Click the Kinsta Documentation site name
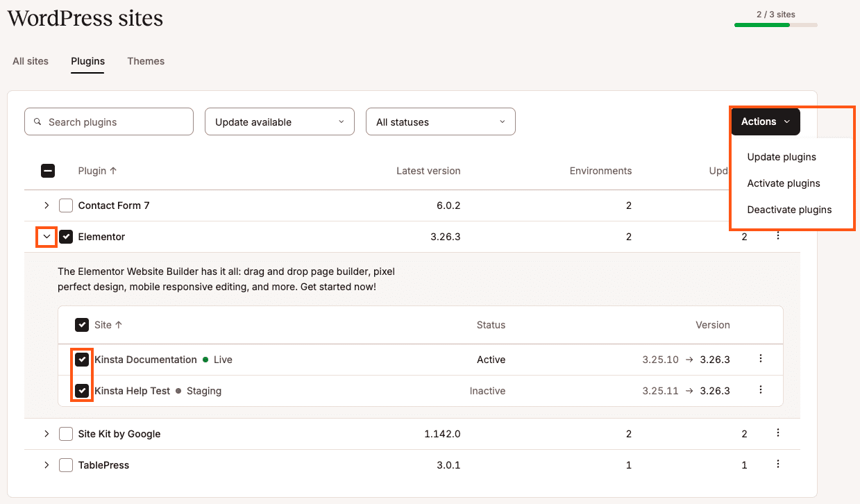The width and height of the screenshot is (860, 504). [146, 360]
